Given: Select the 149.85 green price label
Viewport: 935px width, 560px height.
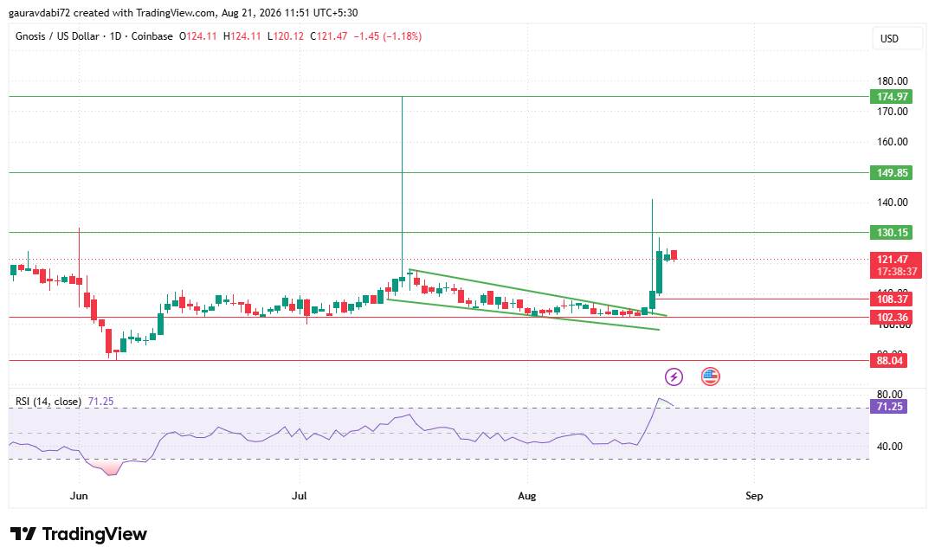Looking at the screenshot, I should (892, 173).
